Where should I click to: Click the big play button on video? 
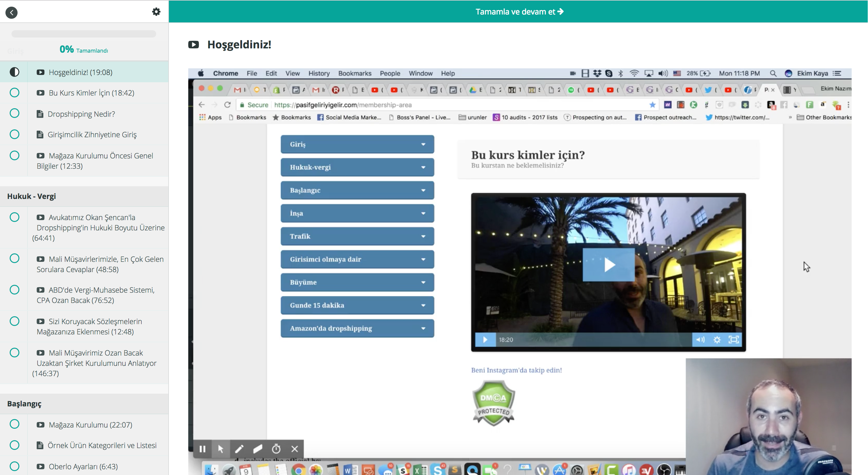609,265
